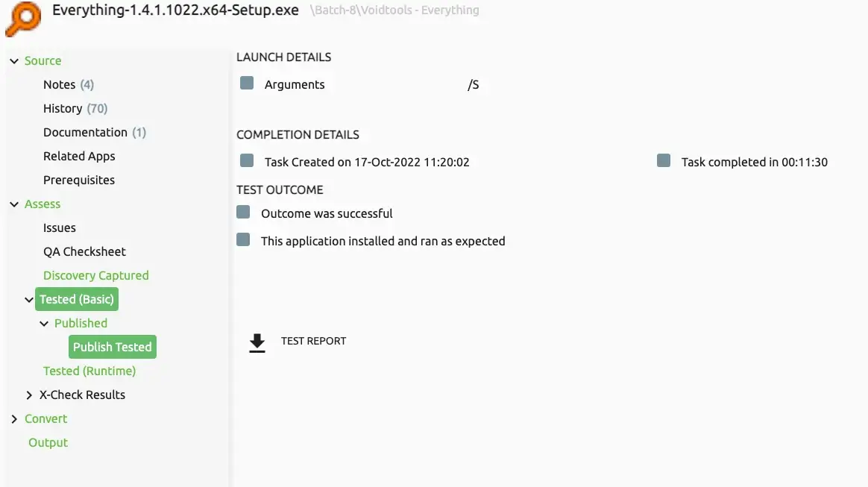Screen dimensions: 868x487
Task: Click the Everything magnifier app icon
Action: (23, 18)
